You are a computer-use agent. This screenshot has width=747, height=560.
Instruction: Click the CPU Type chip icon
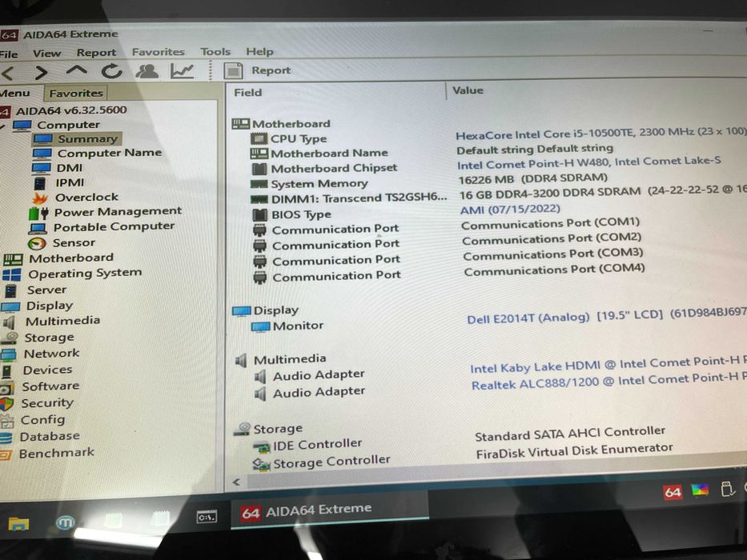click(259, 138)
